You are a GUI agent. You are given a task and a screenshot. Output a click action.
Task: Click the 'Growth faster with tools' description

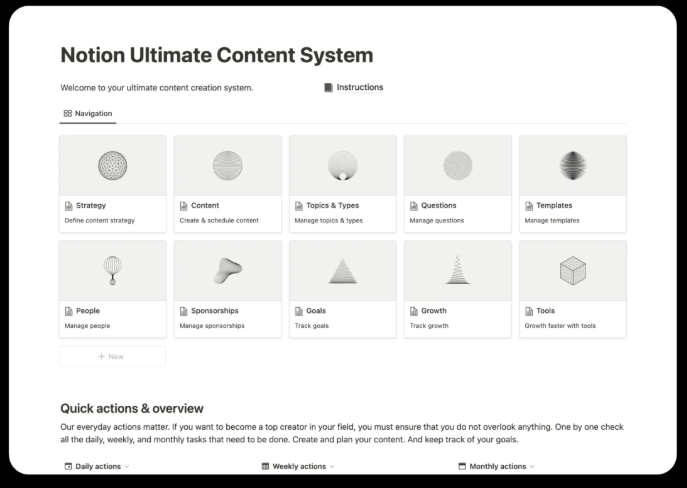(560, 325)
